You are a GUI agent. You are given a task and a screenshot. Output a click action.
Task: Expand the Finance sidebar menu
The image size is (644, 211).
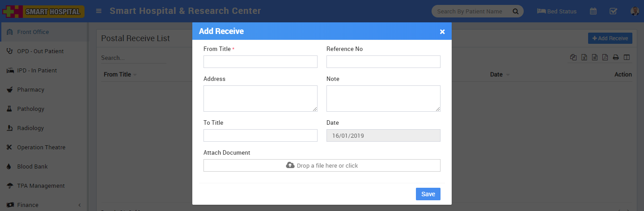[28, 205]
